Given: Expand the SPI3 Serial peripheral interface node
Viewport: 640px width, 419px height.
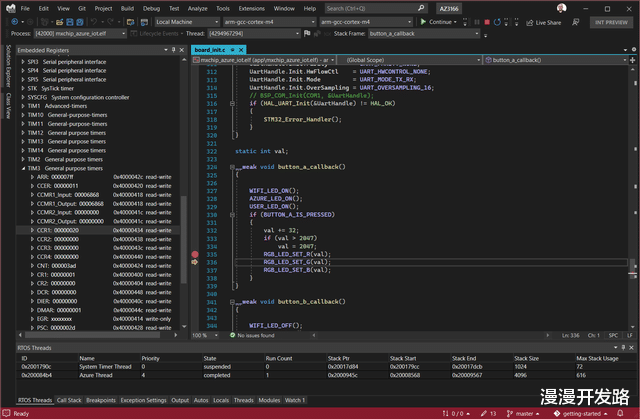Looking at the screenshot, I should coord(23,62).
